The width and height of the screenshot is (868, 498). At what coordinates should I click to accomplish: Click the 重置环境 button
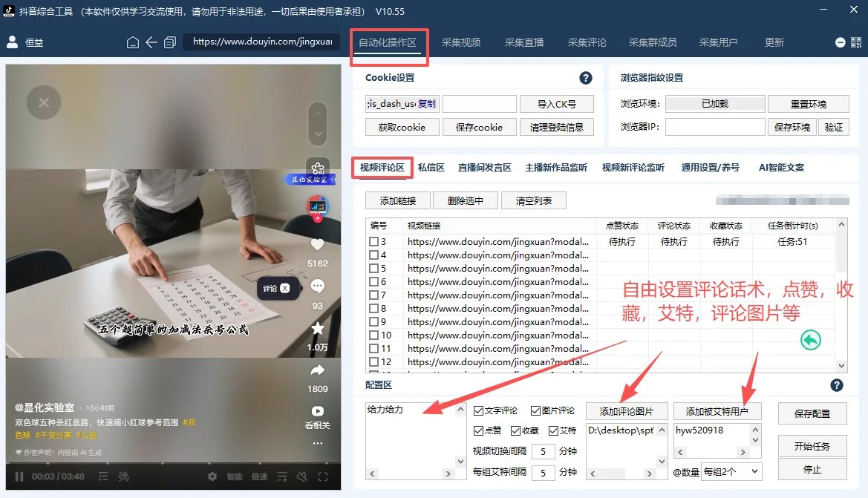pos(808,104)
